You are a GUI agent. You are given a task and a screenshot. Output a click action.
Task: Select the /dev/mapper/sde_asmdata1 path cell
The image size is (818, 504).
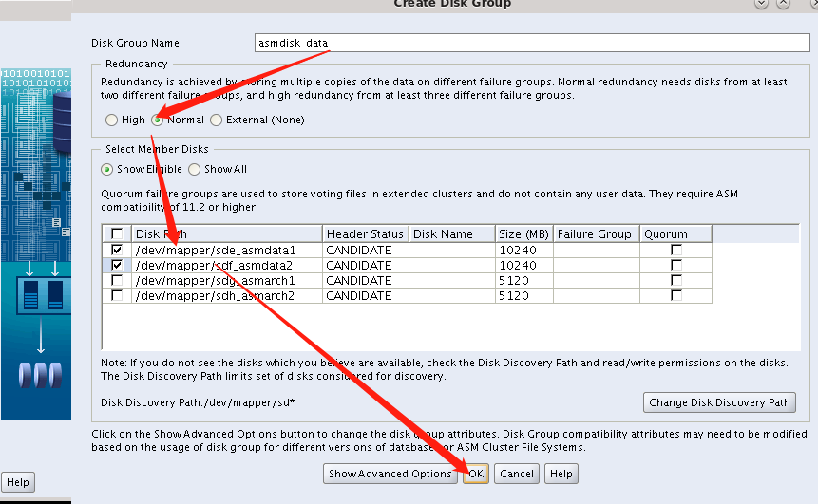click(226, 251)
